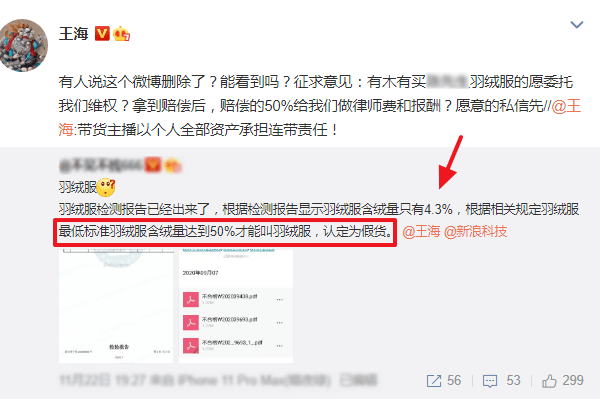Open the blurred reposted author's username
600x400 pixels.
click(102, 165)
